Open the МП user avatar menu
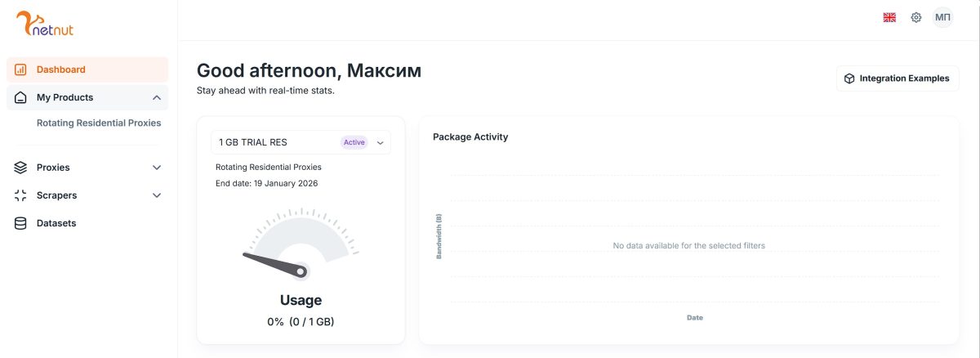Viewport: 980px width, 358px height. [x=942, y=17]
